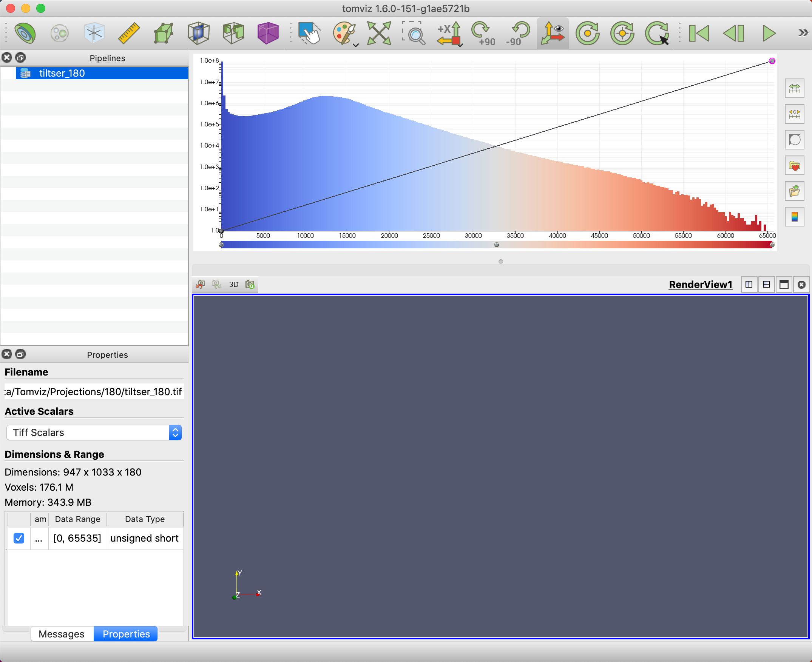Toggle the orientation axes visibility button
The width and height of the screenshot is (812, 662).
pos(553,34)
